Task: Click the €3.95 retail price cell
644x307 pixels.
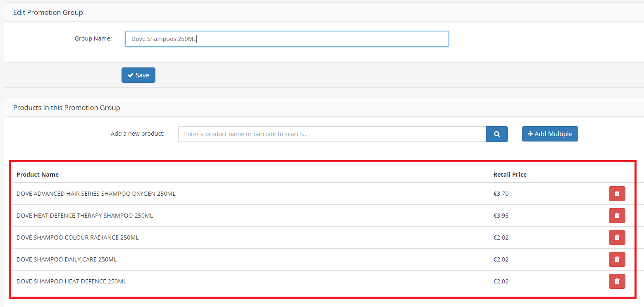Action: coord(501,216)
